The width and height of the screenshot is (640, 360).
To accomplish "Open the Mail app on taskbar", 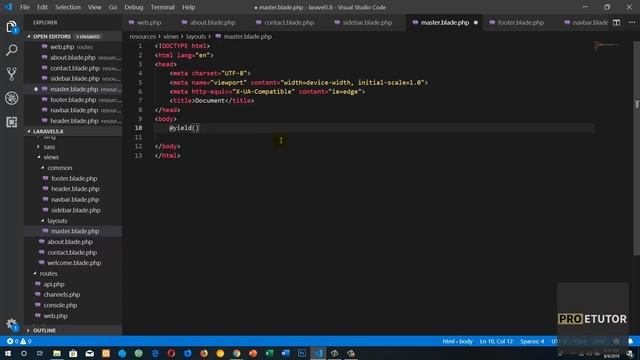I will tap(89, 353).
